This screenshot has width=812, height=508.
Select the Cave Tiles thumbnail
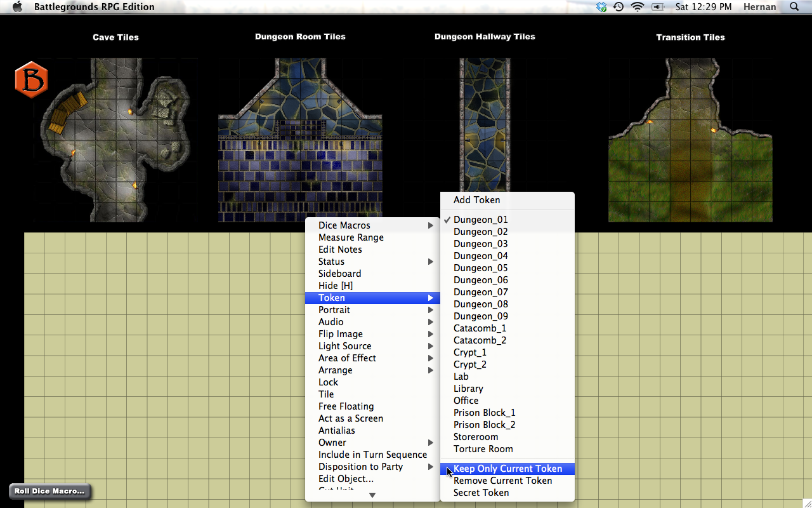(115, 140)
